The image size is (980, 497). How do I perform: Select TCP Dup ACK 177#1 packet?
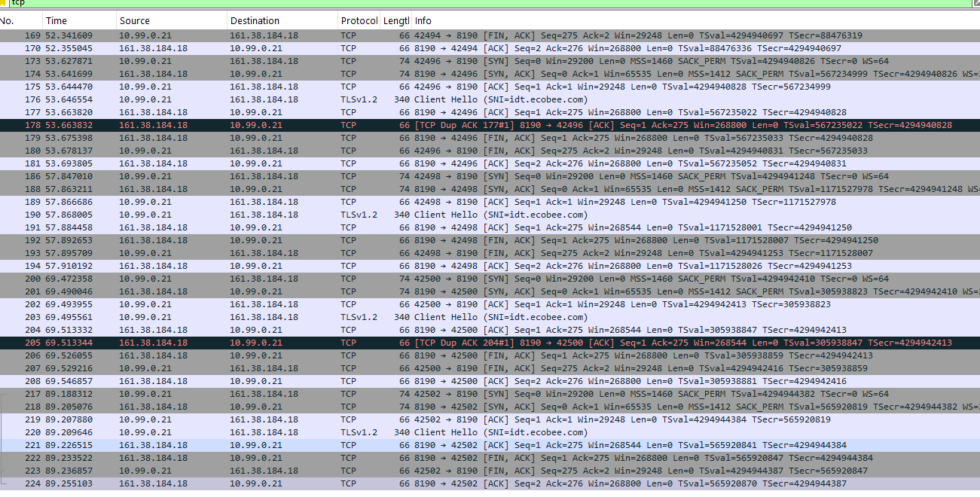pyautogui.click(x=490, y=125)
